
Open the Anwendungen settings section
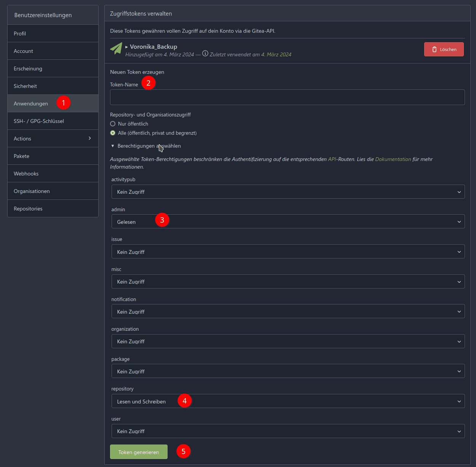click(x=31, y=104)
